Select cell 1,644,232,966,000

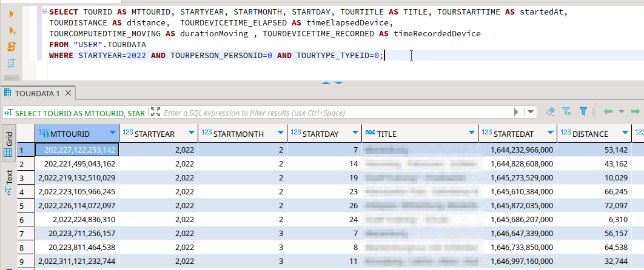517,150
